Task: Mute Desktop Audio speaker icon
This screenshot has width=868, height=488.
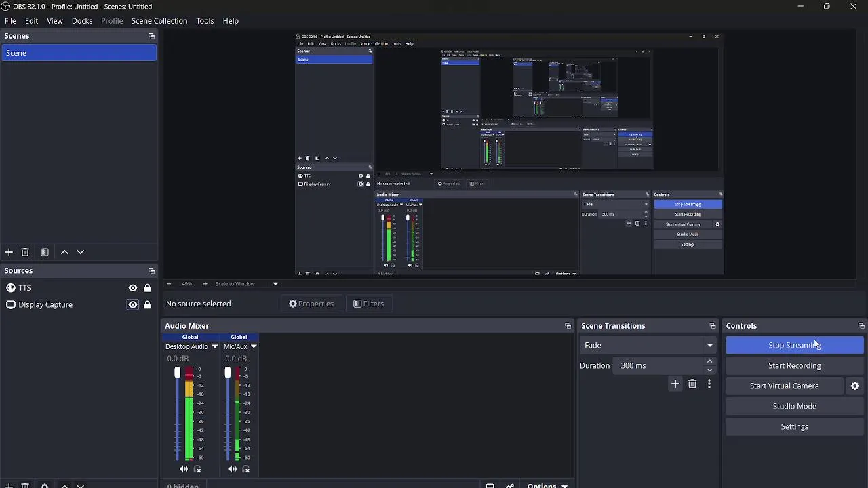Action: pos(184,469)
